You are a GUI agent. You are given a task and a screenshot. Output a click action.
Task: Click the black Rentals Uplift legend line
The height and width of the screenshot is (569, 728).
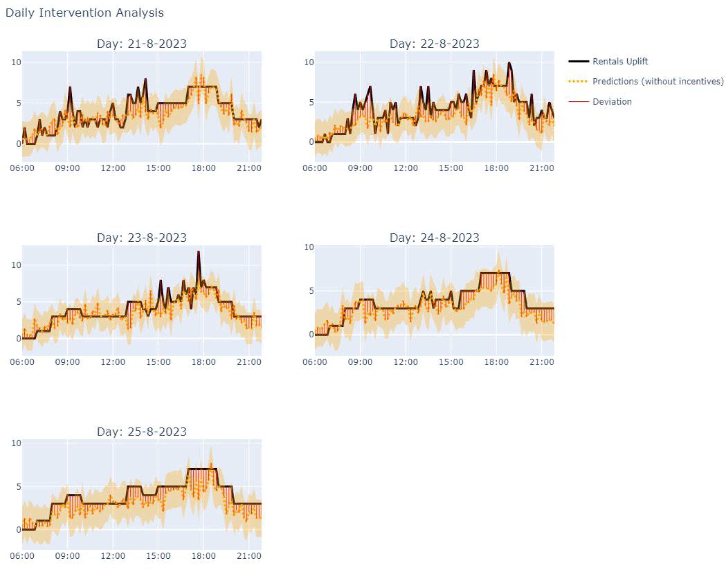[578, 61]
